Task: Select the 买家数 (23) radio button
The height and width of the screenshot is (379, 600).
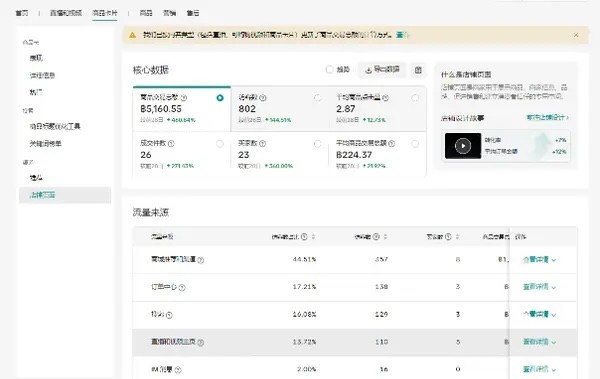Action: coord(318,144)
